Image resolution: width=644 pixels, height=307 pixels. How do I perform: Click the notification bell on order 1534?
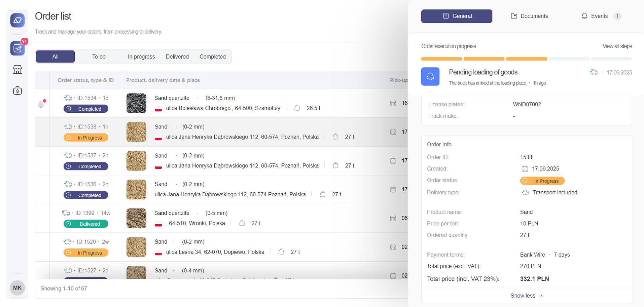41,104
